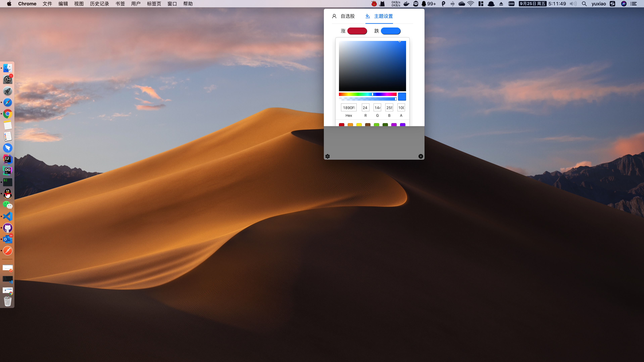Click the R value input field
The height and width of the screenshot is (362, 644).
tap(365, 108)
